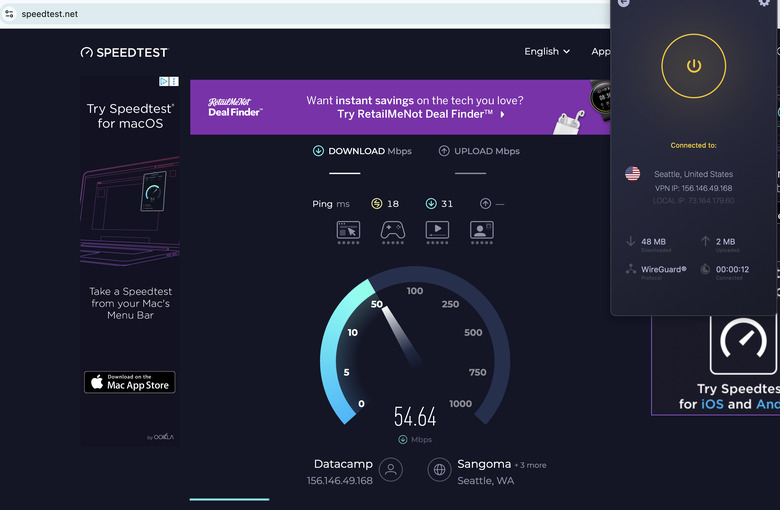Click the download ping icon showing 31
Screen dimensions: 780x510
click(431, 204)
